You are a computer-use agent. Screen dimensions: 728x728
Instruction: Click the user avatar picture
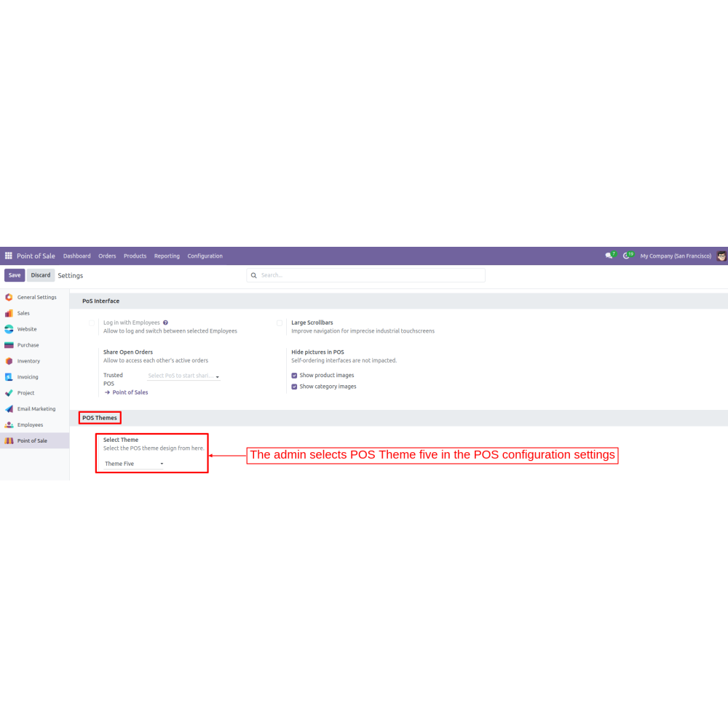721,256
